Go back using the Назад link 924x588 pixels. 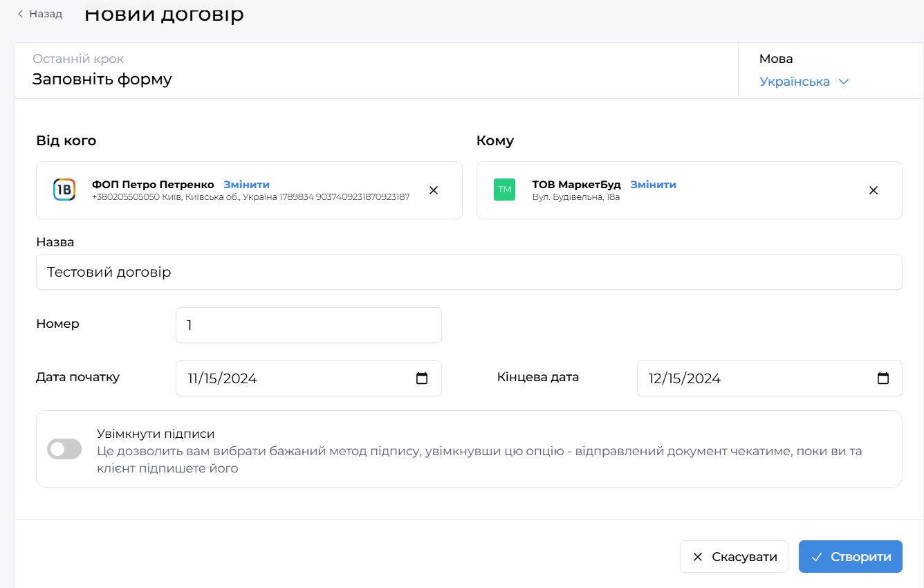pos(40,14)
